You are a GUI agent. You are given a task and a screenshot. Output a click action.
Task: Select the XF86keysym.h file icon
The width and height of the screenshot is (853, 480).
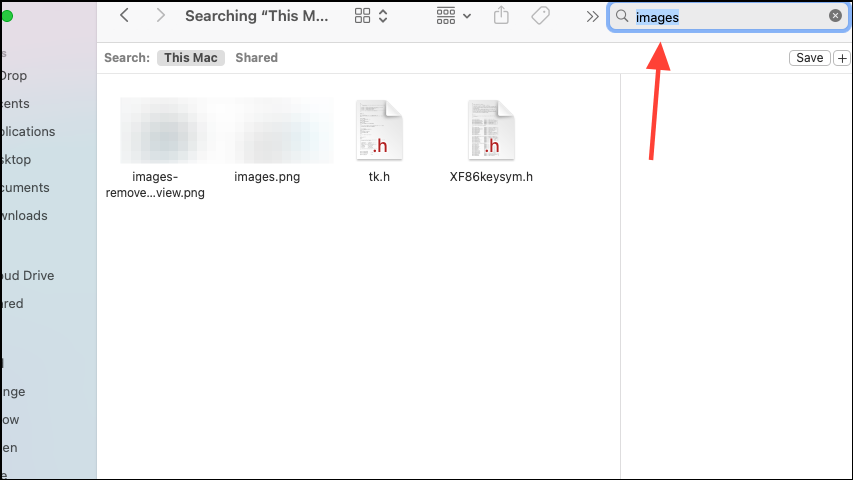coord(491,130)
